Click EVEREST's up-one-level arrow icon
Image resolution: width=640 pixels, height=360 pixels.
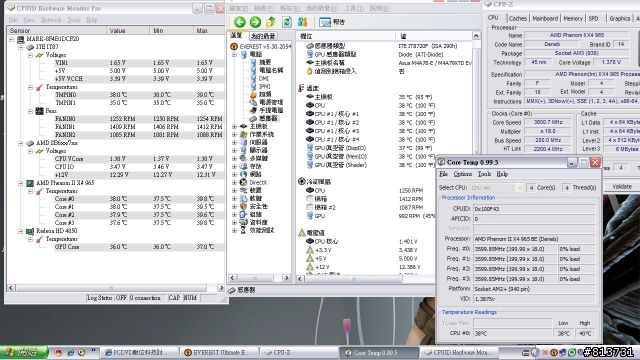tap(271, 22)
